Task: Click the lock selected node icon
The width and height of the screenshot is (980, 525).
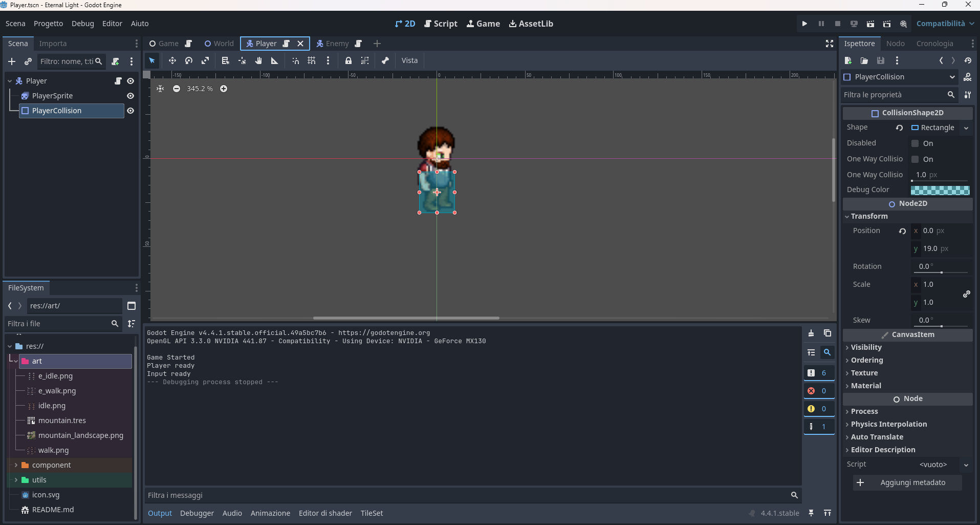Action: [x=349, y=60]
